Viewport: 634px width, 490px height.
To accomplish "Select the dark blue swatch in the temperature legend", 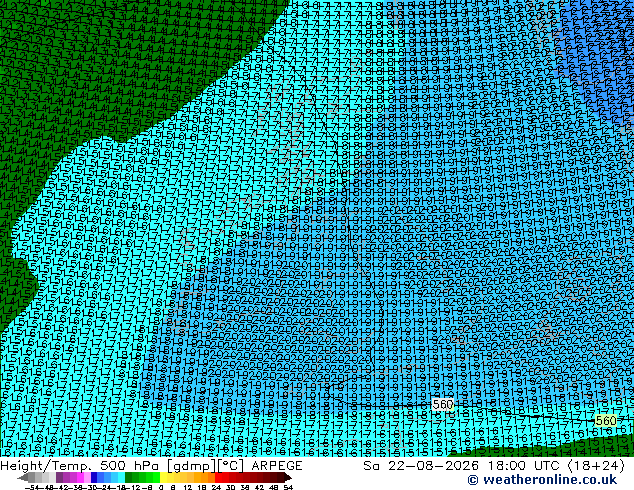I will click(x=94, y=477).
